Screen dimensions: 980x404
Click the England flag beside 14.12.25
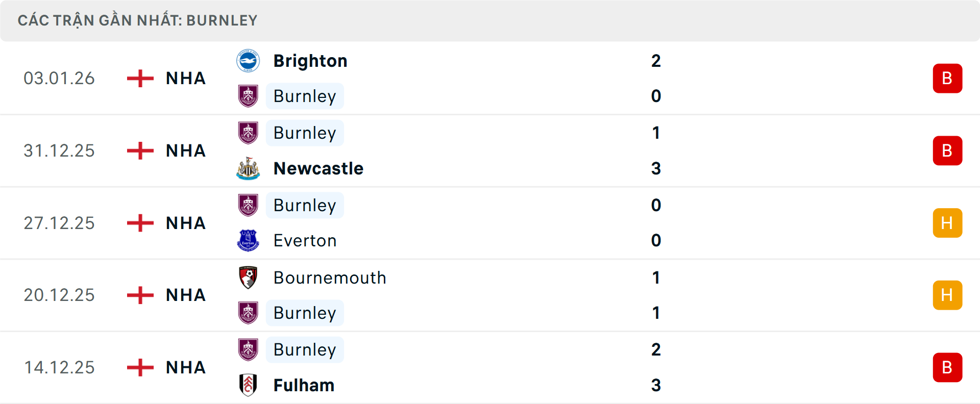point(139,367)
